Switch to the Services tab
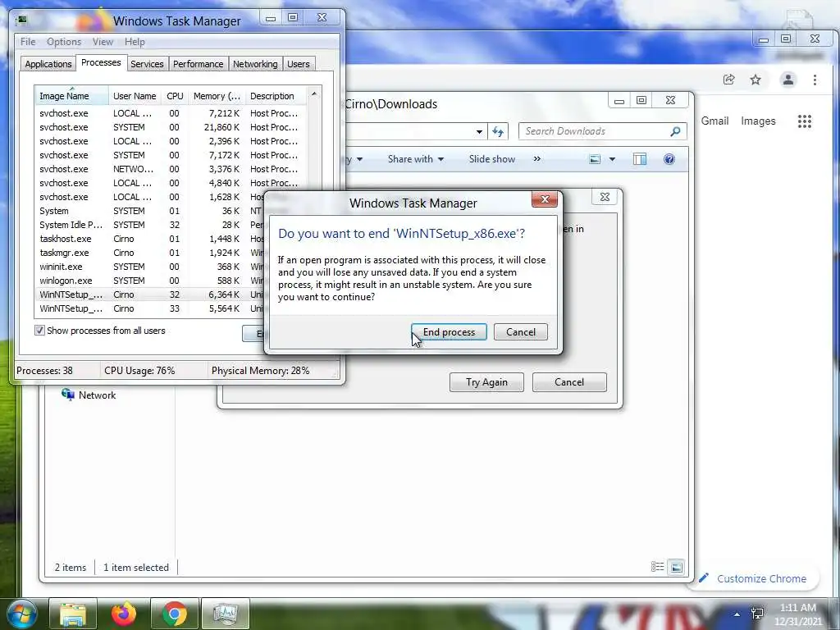Viewport: 840px width, 630px height. click(x=147, y=64)
